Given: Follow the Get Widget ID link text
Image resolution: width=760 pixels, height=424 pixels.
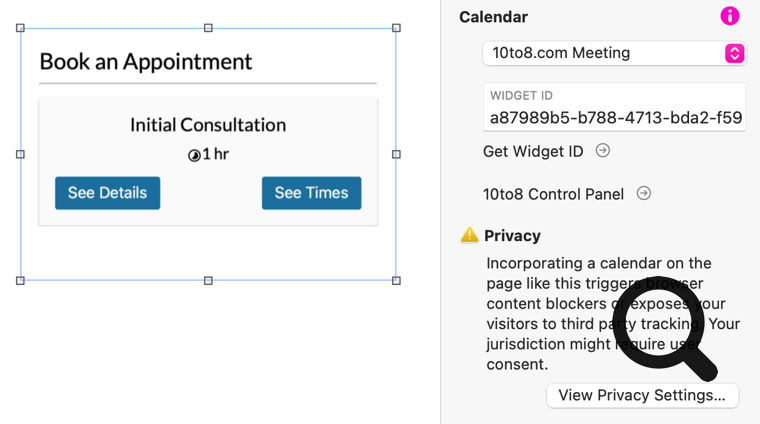Looking at the screenshot, I should (x=533, y=151).
